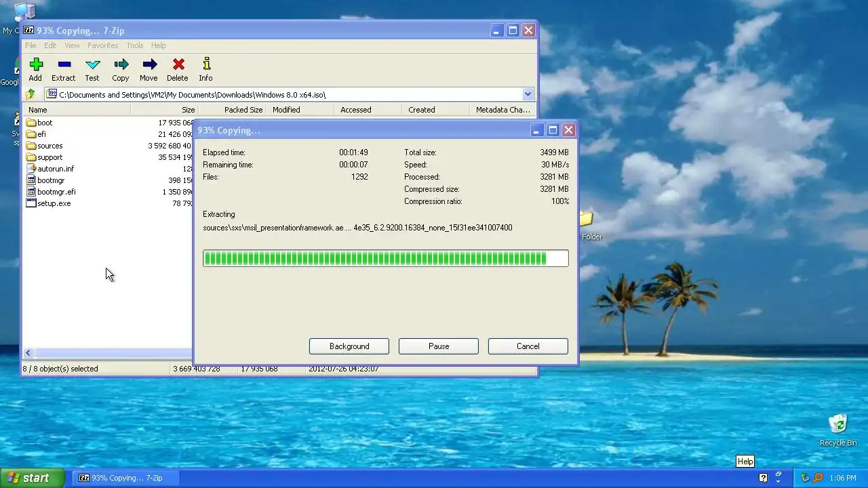Open the Edit menu

pyautogui.click(x=50, y=45)
